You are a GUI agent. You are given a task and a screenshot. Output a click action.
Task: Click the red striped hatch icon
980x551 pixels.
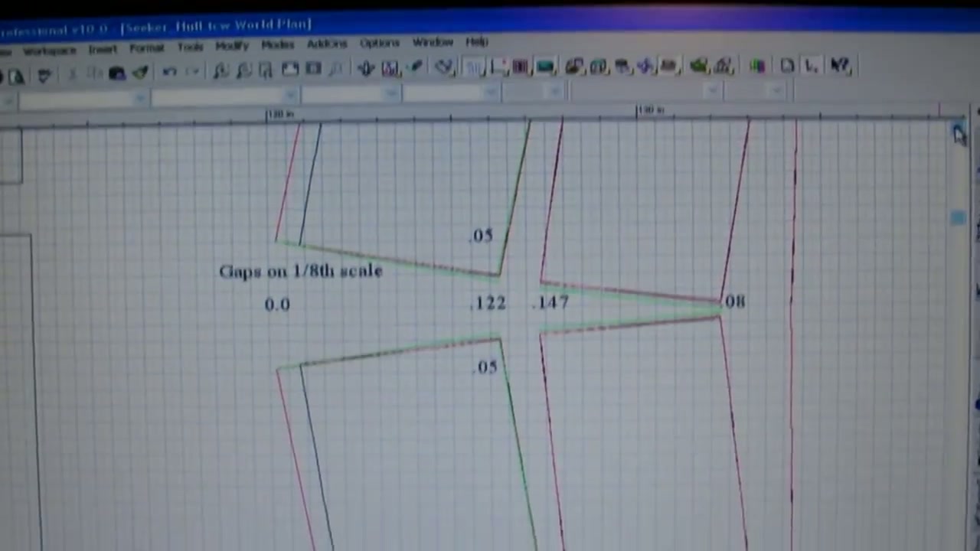(521, 67)
